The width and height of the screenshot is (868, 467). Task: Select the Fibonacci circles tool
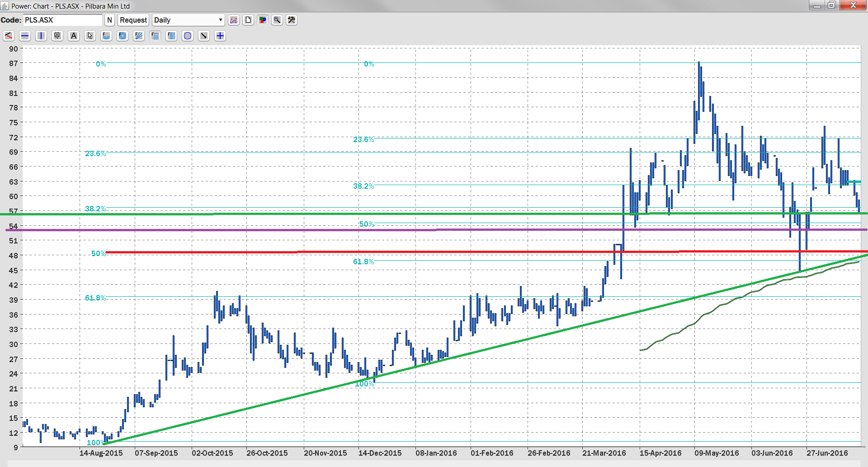(x=123, y=36)
